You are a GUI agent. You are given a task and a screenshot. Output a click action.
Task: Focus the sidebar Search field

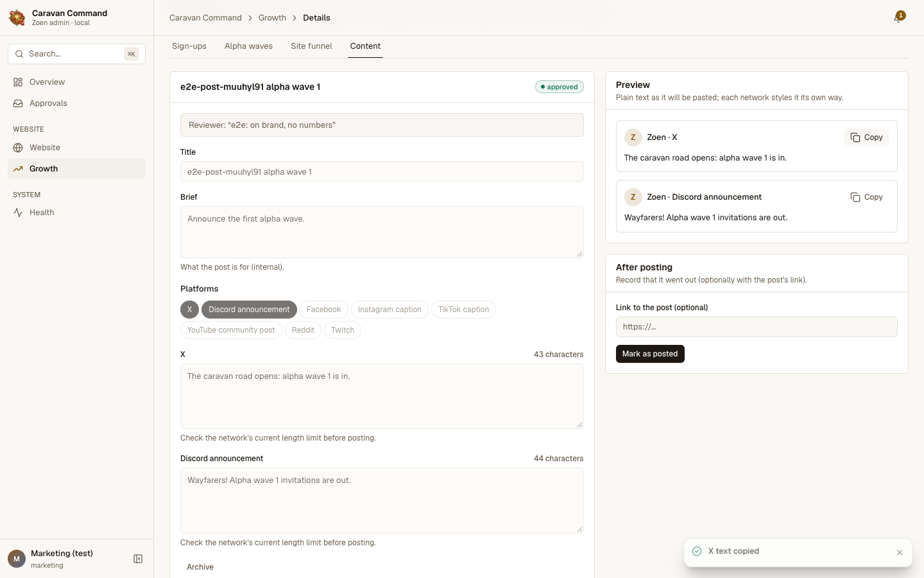tap(76, 54)
